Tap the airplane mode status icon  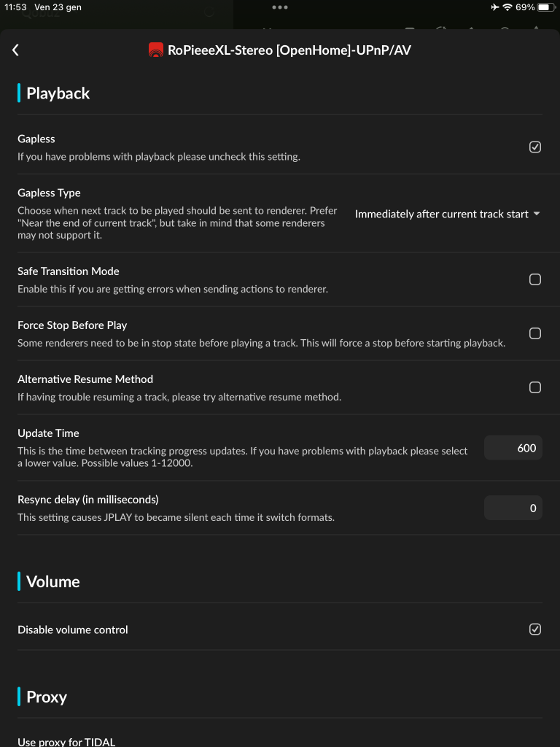pos(496,7)
